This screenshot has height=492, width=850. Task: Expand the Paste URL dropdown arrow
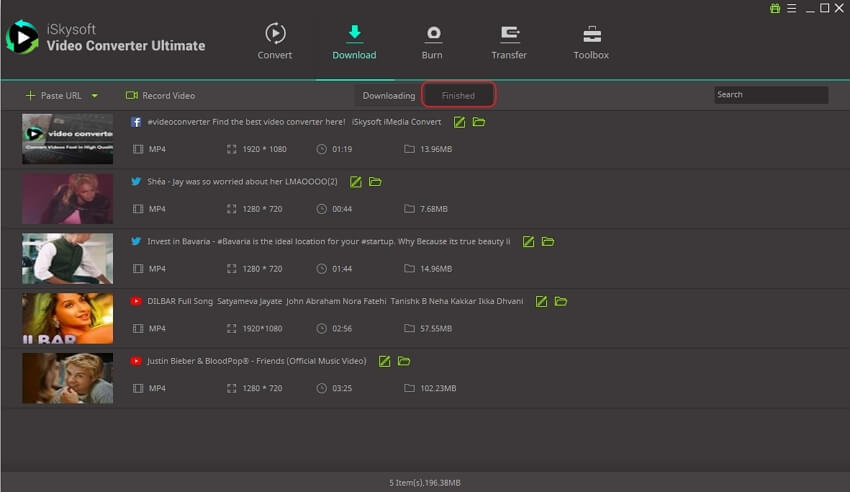click(95, 96)
